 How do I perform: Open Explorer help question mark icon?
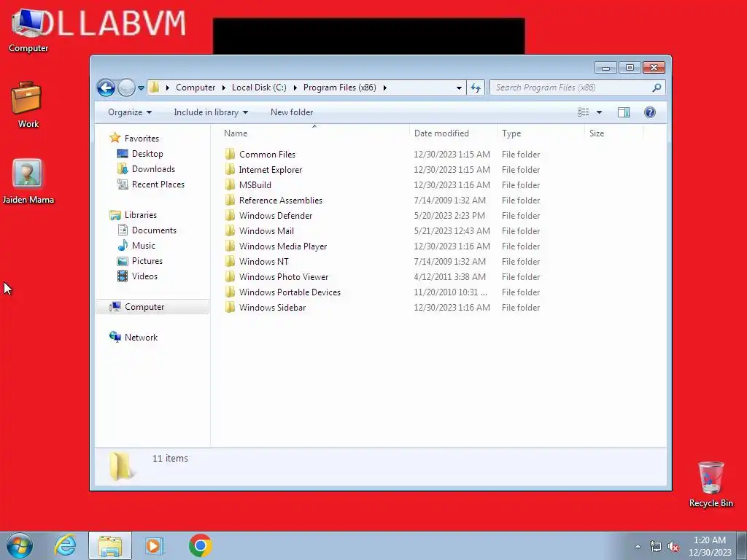point(650,112)
